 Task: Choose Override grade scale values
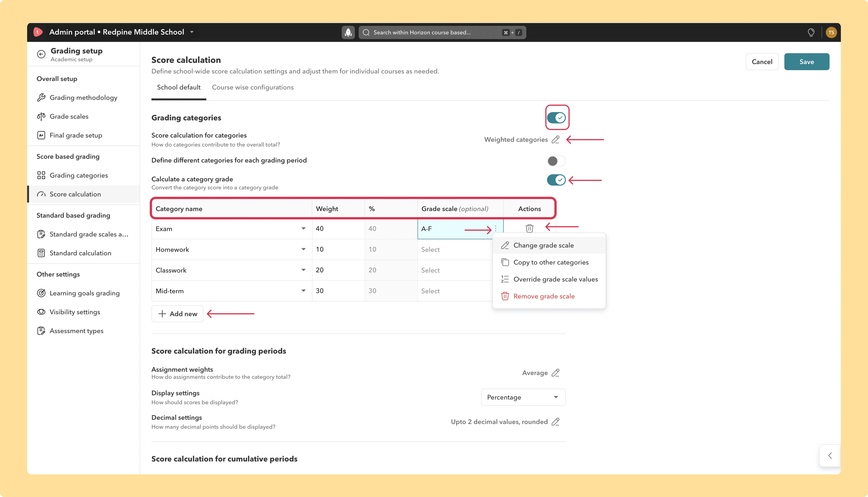click(549, 279)
